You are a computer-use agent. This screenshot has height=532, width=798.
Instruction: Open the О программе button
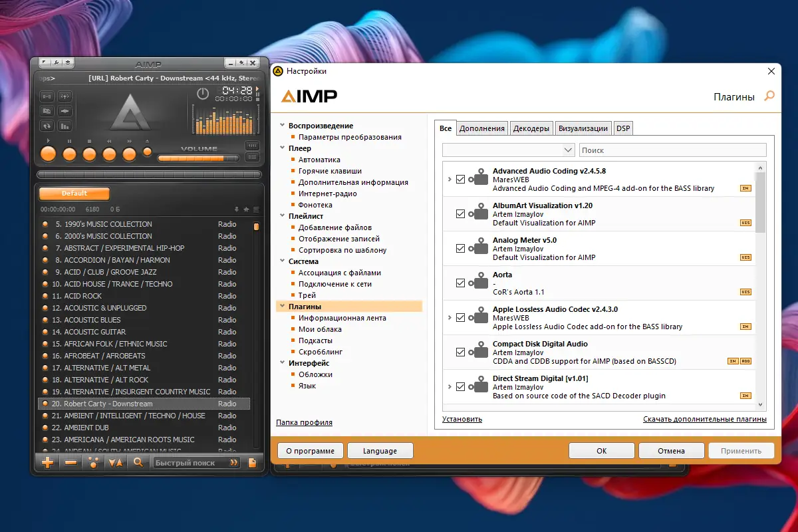point(310,451)
